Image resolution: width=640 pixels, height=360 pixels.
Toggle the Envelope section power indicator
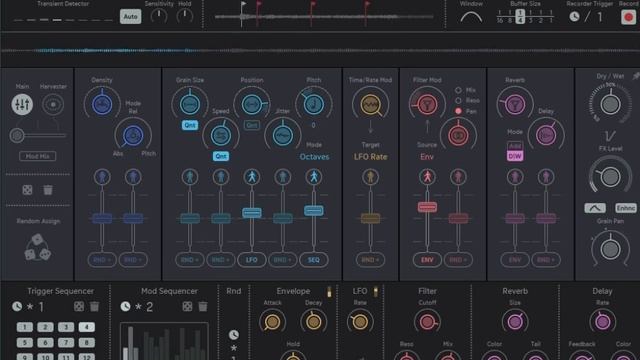[x=329, y=291]
